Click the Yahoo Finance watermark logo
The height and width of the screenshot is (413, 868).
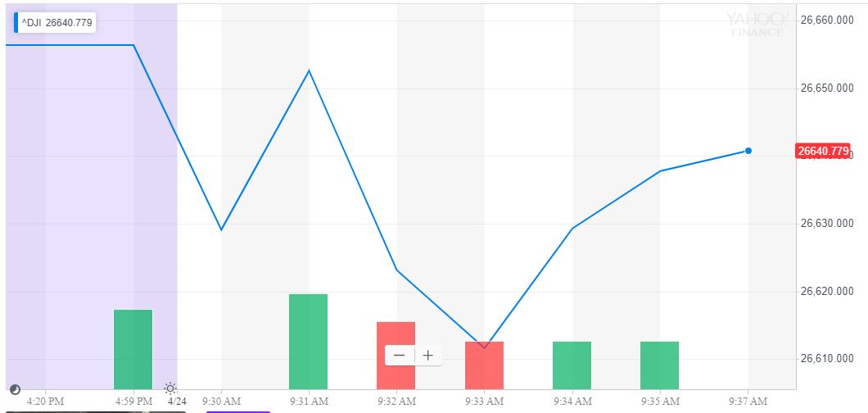tap(758, 24)
